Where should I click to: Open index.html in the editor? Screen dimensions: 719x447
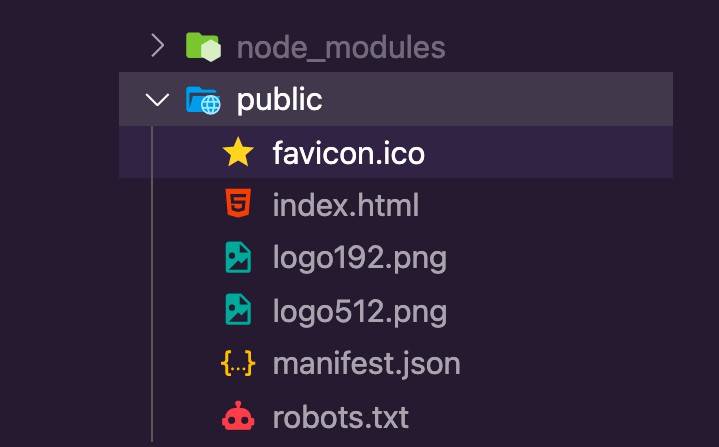345,206
